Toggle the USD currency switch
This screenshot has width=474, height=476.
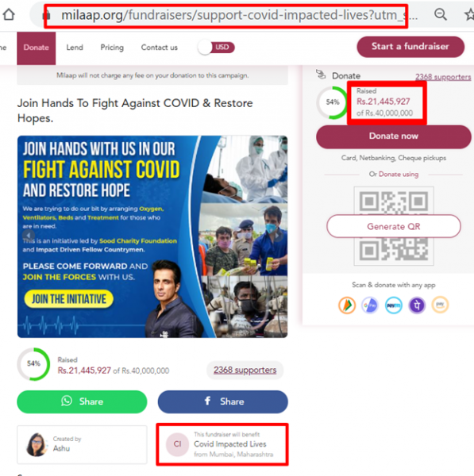coord(216,48)
